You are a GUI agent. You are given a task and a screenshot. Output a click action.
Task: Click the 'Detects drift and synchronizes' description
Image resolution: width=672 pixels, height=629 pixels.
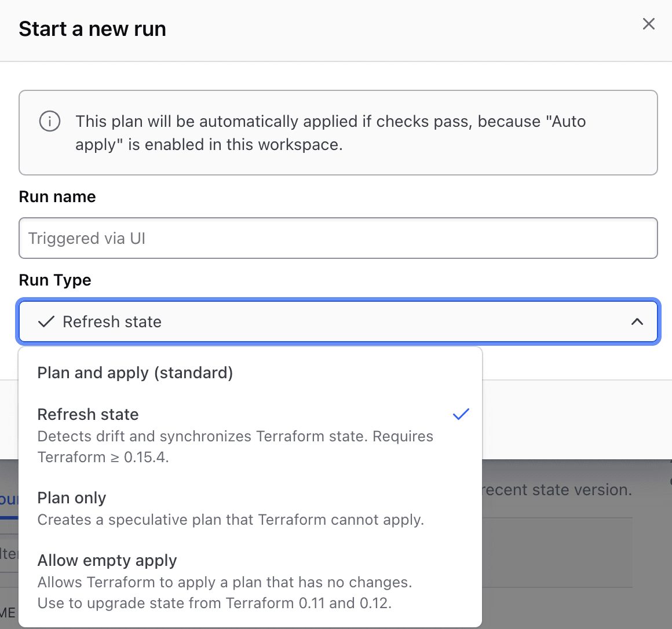(235, 447)
